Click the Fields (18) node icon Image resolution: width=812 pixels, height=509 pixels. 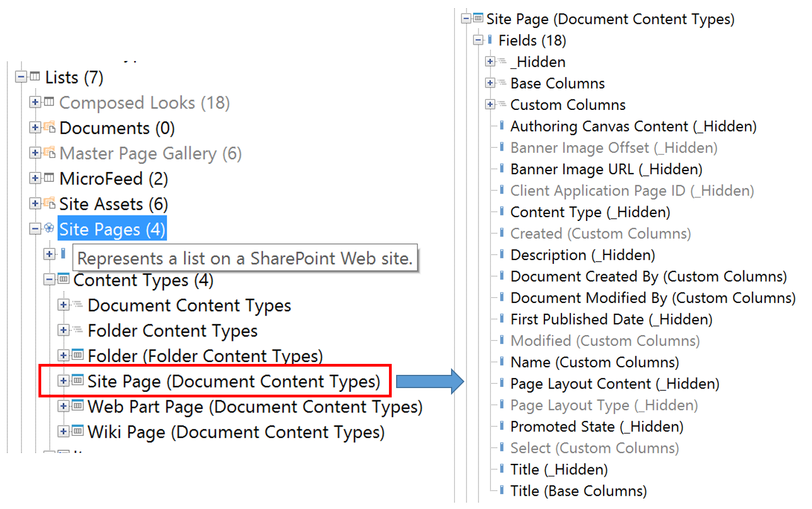[490, 40]
